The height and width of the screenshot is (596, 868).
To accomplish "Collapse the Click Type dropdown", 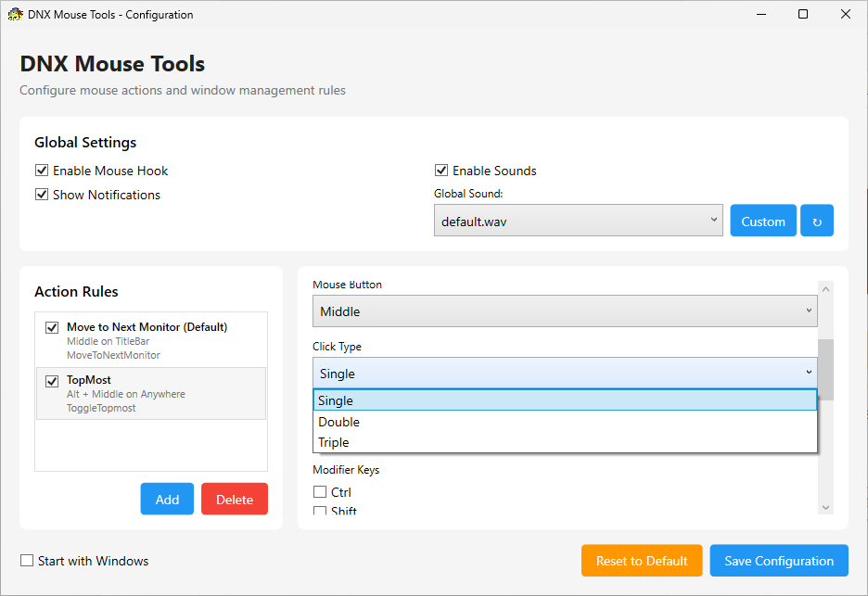I will coord(565,374).
